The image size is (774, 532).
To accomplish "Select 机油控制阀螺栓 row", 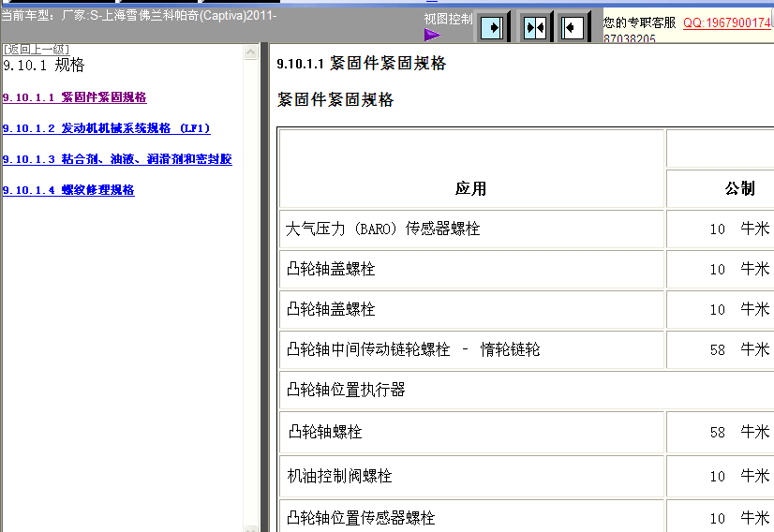I will (472, 476).
